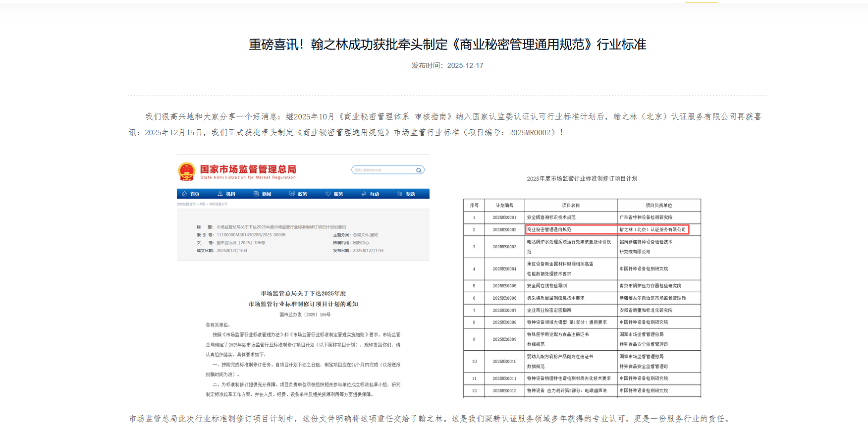This screenshot has height=430, width=868.
Task: Click the 政府信息公开 breadcrumb link
Action: coord(218,204)
